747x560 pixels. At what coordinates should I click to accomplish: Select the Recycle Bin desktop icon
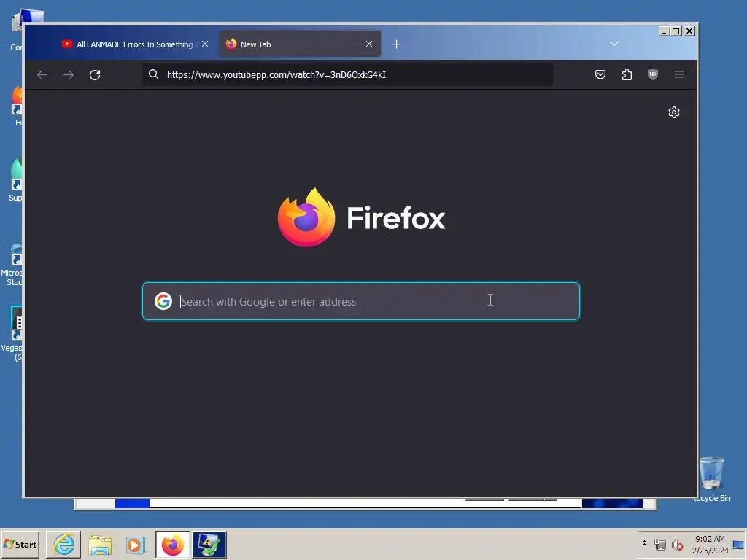pos(711,479)
